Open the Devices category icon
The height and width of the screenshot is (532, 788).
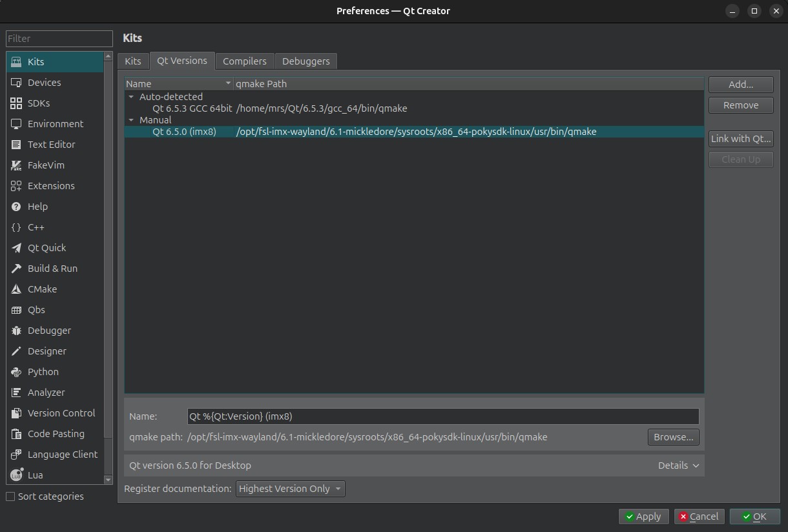pyautogui.click(x=16, y=83)
